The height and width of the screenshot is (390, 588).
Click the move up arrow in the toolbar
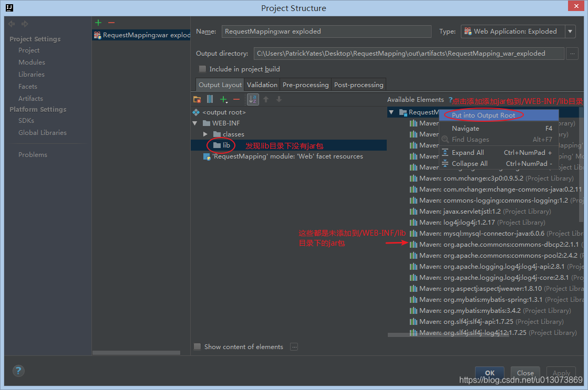pos(267,99)
